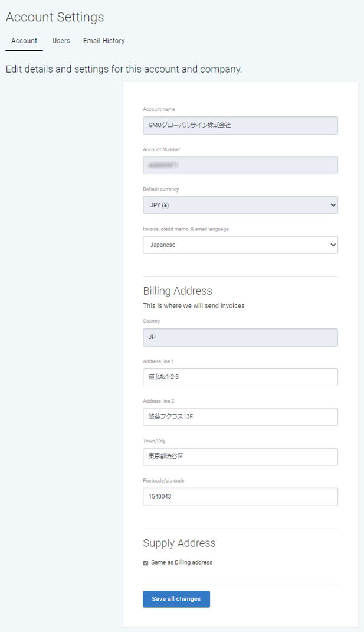The width and height of the screenshot is (364, 632).
Task: Focus the Address line 1 input
Action: pos(240,377)
